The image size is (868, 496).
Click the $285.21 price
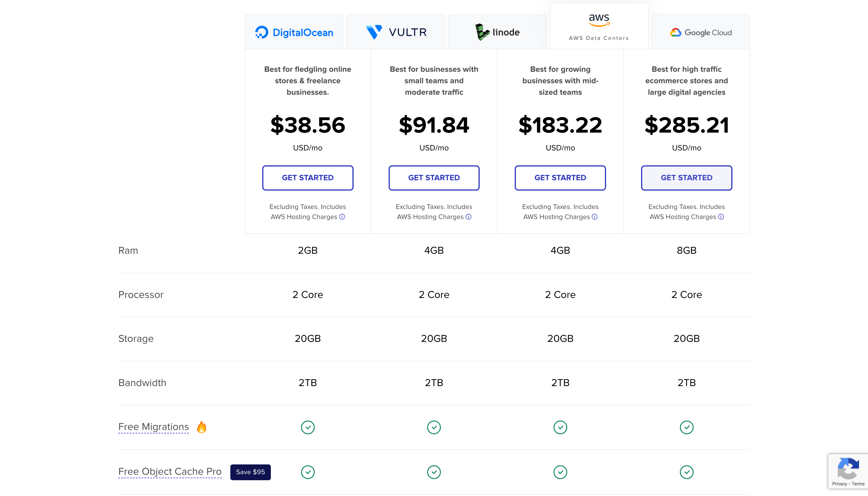tap(686, 125)
